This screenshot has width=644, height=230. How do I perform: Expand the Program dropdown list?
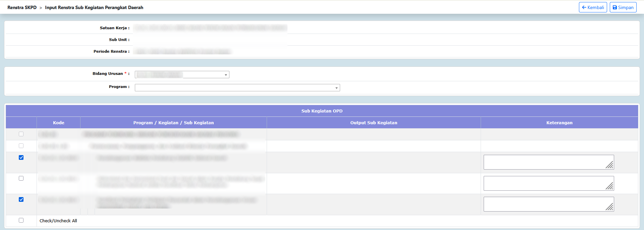[x=237, y=88]
